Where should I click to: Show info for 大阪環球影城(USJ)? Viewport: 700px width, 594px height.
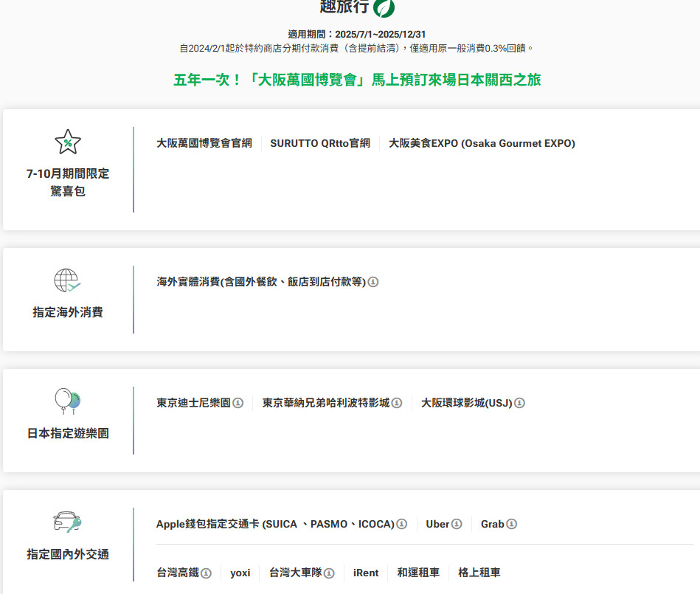(519, 403)
